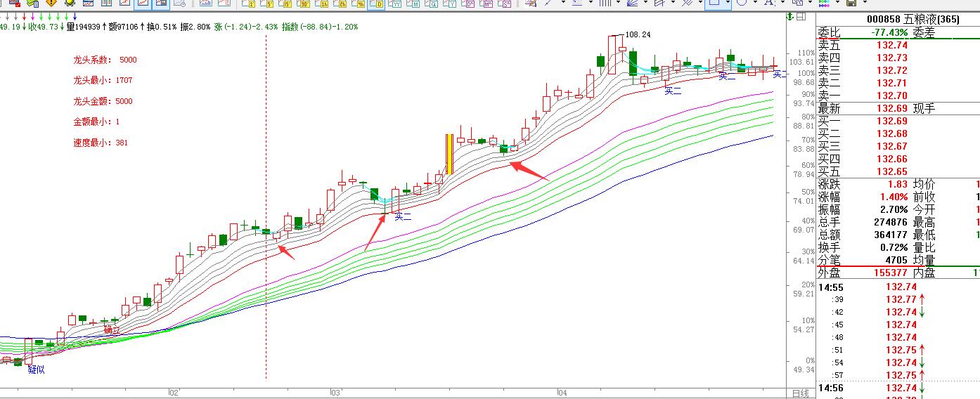Click the red down-arrow indicator marker
The image size is (980, 399).
(x=24, y=16)
